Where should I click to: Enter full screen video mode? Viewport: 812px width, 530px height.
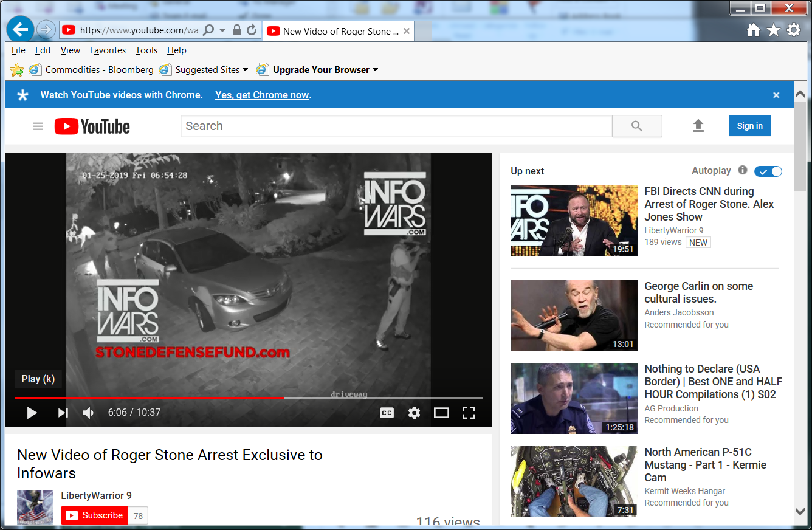pyautogui.click(x=469, y=413)
